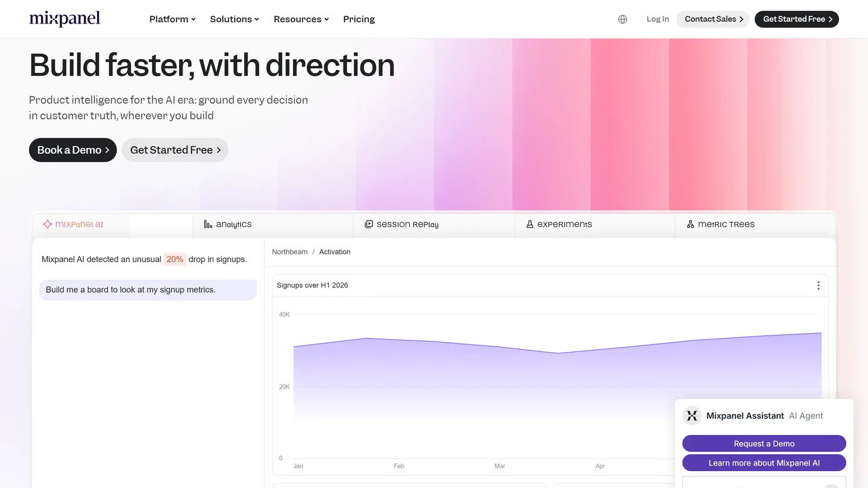Click the Contact Sales button
The width and height of the screenshot is (868, 488).
click(713, 19)
